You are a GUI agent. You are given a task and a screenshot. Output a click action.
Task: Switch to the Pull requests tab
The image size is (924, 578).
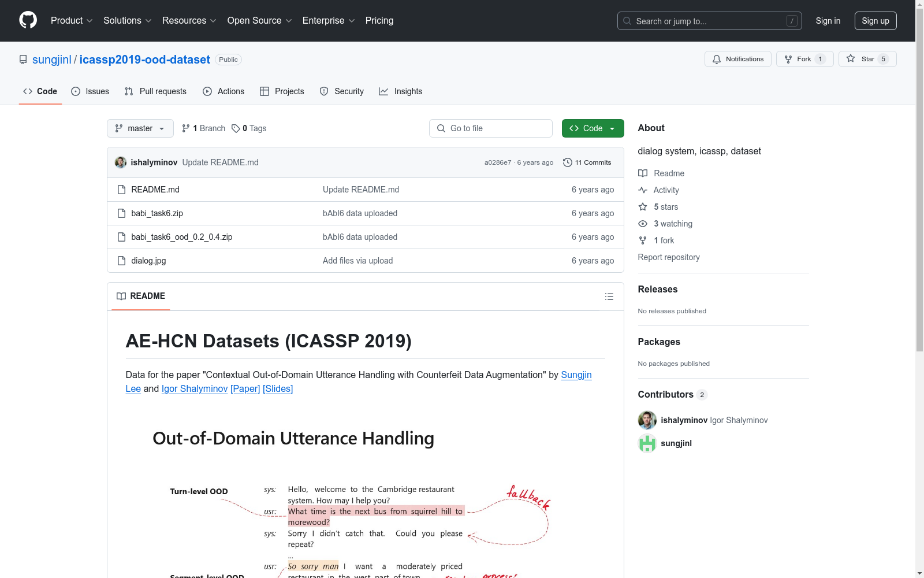[x=155, y=91]
